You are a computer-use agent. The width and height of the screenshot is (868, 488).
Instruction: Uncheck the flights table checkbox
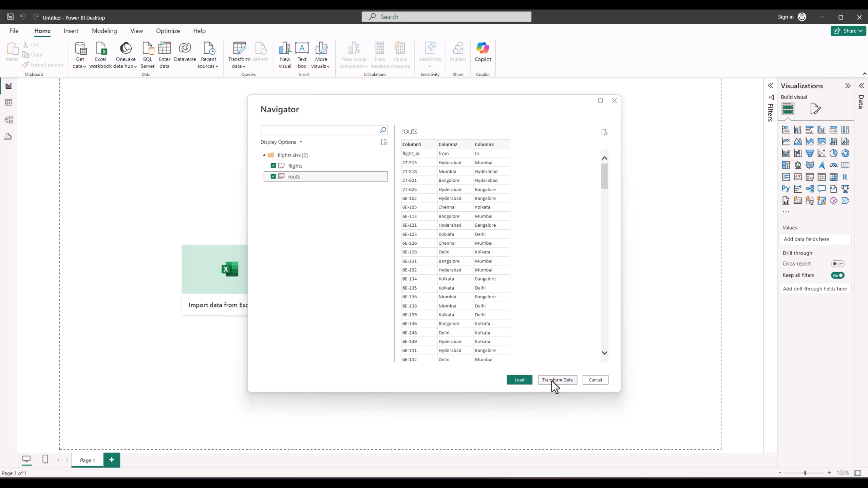point(273,166)
